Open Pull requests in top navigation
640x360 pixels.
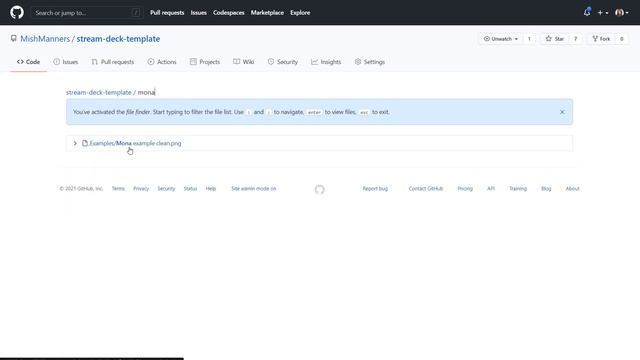(x=167, y=13)
